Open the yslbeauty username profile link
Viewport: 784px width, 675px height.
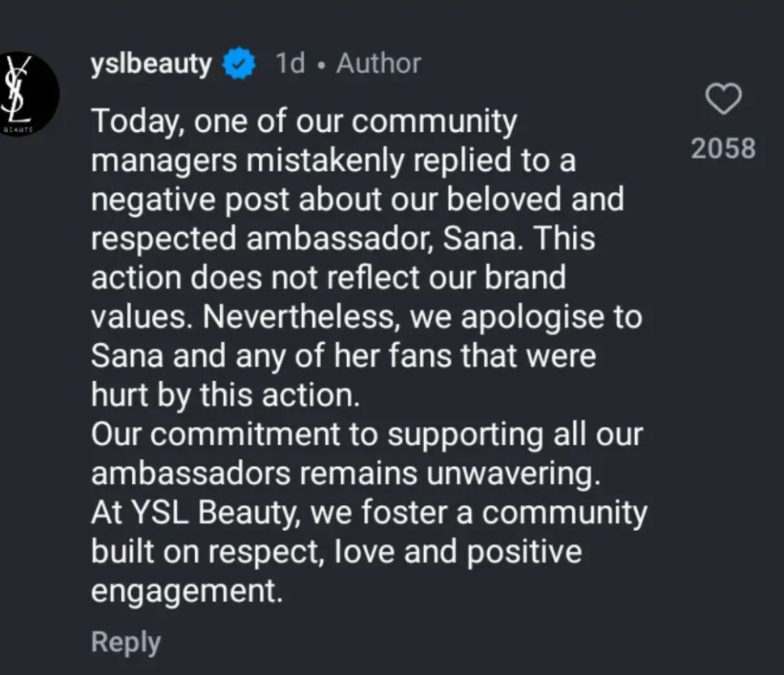(x=151, y=63)
